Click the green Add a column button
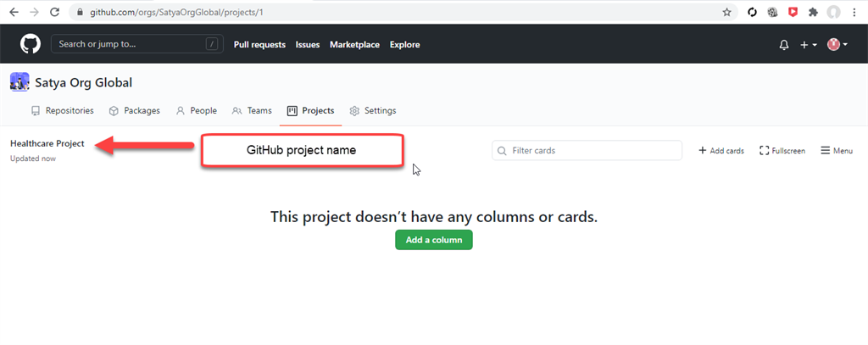 (x=433, y=240)
